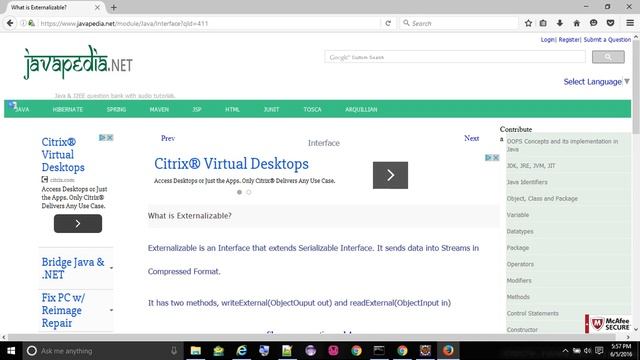Click the McAfee SECURE badge
Image resolution: width=640 pixels, height=360 pixels.
tap(608, 324)
